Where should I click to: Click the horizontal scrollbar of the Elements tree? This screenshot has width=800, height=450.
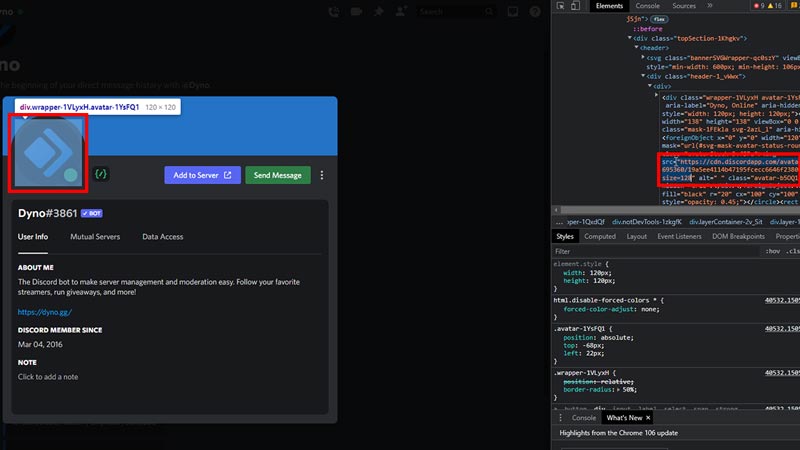pos(680,210)
